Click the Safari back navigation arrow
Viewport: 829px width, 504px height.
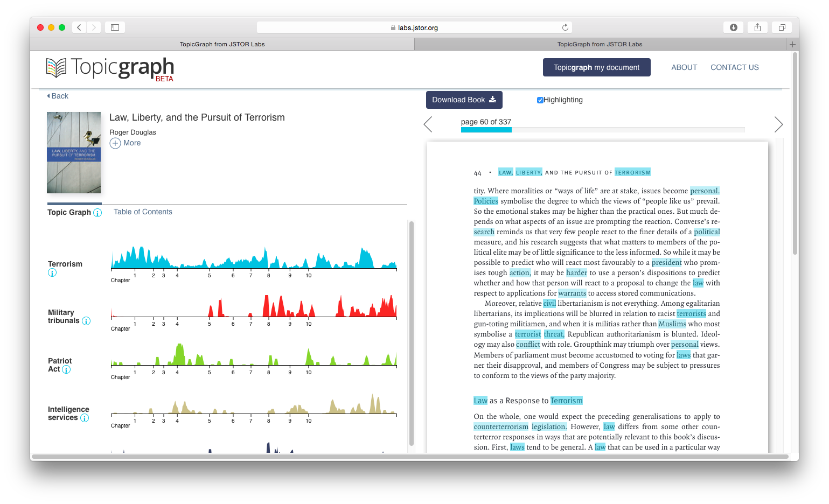coord(79,27)
